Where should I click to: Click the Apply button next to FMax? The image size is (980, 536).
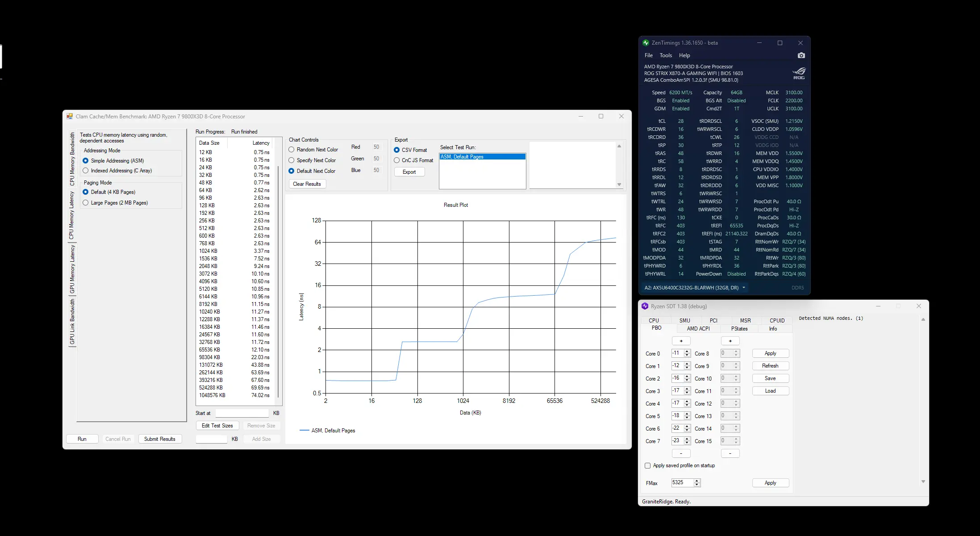tap(770, 483)
